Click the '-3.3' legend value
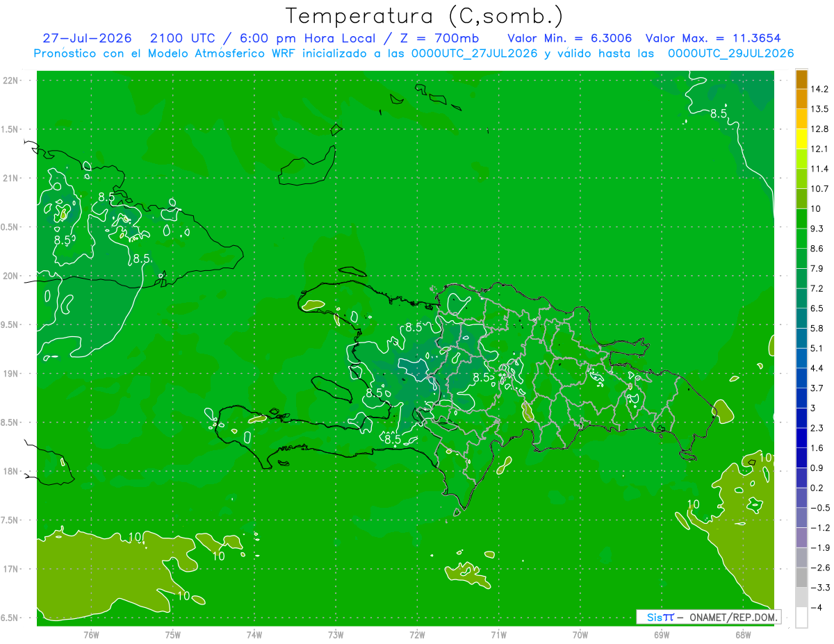The height and width of the screenshot is (644, 834). (x=819, y=587)
